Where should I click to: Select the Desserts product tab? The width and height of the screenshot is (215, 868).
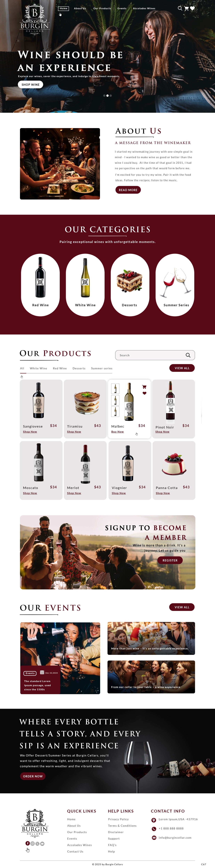(79, 368)
